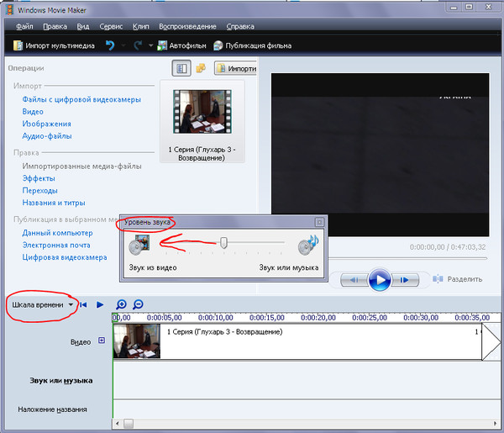Close the Уровень звука dialog
The image size is (504, 433).
click(319, 222)
